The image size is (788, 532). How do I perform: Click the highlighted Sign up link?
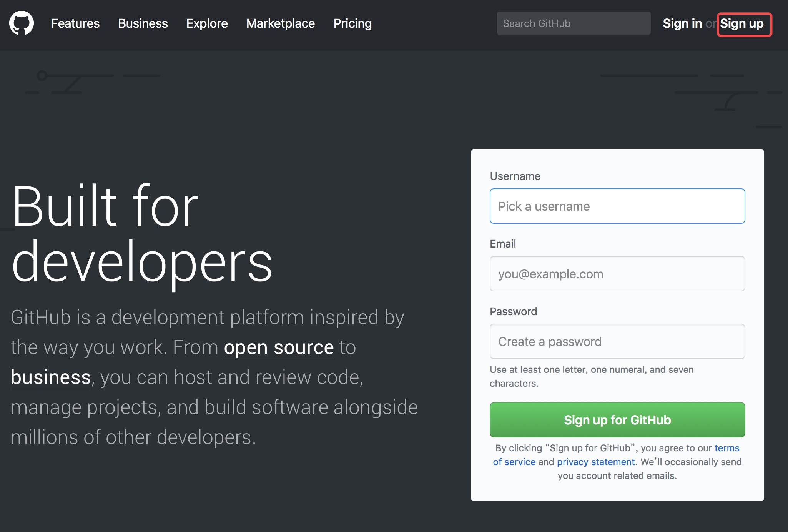click(742, 24)
